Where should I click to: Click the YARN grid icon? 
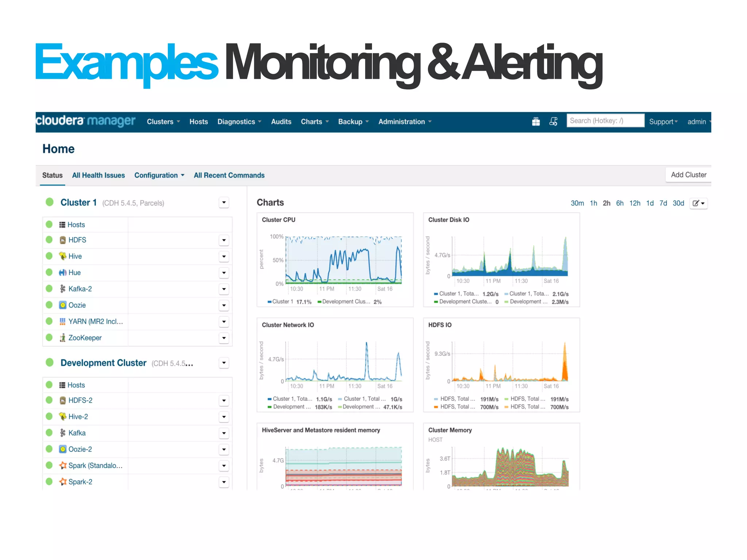[63, 321]
